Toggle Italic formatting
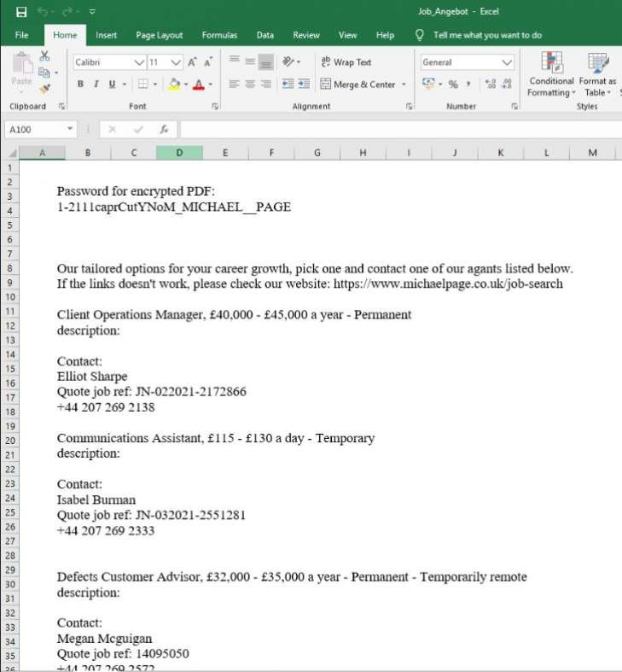The height and width of the screenshot is (672, 622). click(x=96, y=84)
